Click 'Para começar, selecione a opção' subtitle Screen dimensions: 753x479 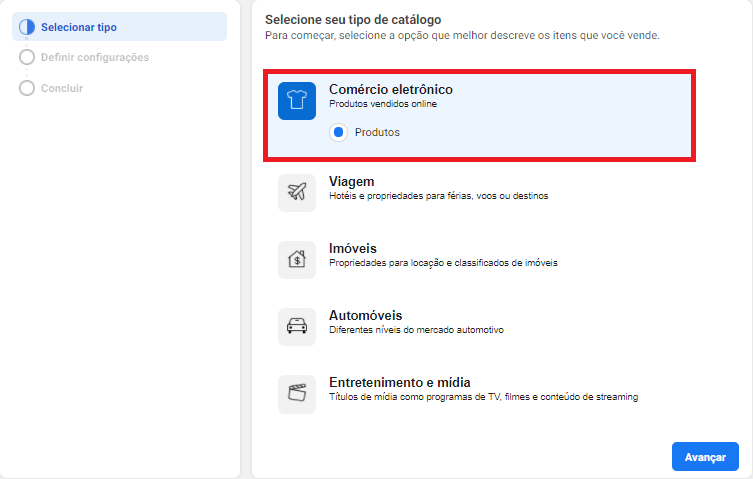[x=462, y=36]
